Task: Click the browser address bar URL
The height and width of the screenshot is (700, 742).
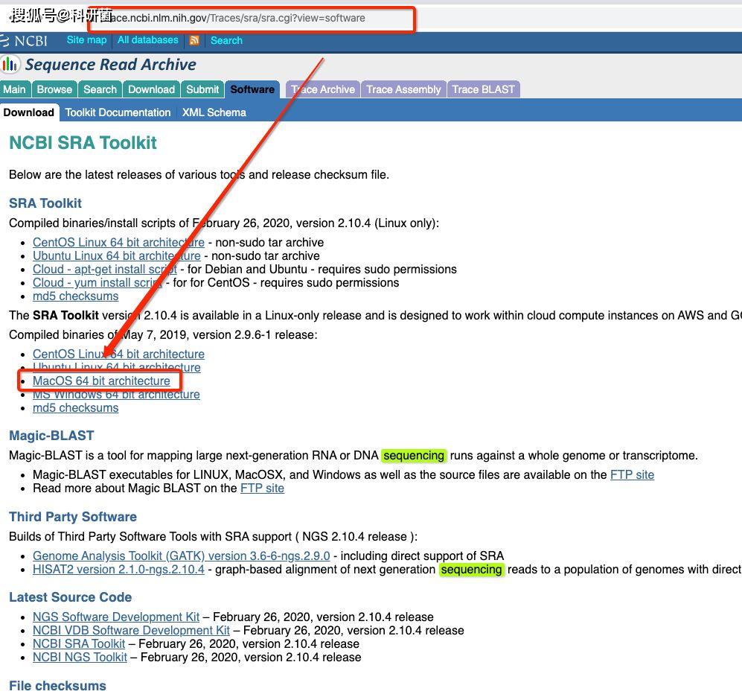Action: tap(239, 18)
